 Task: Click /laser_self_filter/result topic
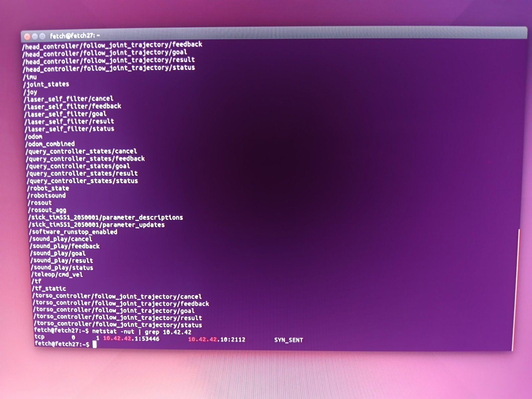[x=69, y=121]
